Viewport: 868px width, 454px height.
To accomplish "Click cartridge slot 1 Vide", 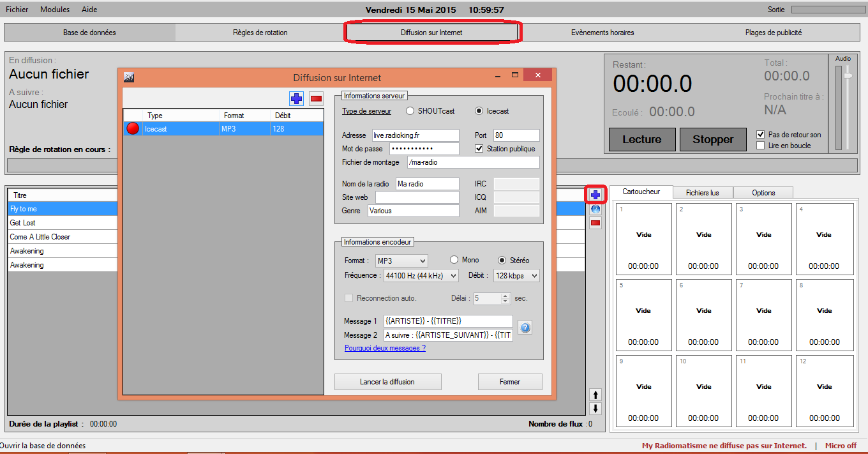I will tap(644, 239).
